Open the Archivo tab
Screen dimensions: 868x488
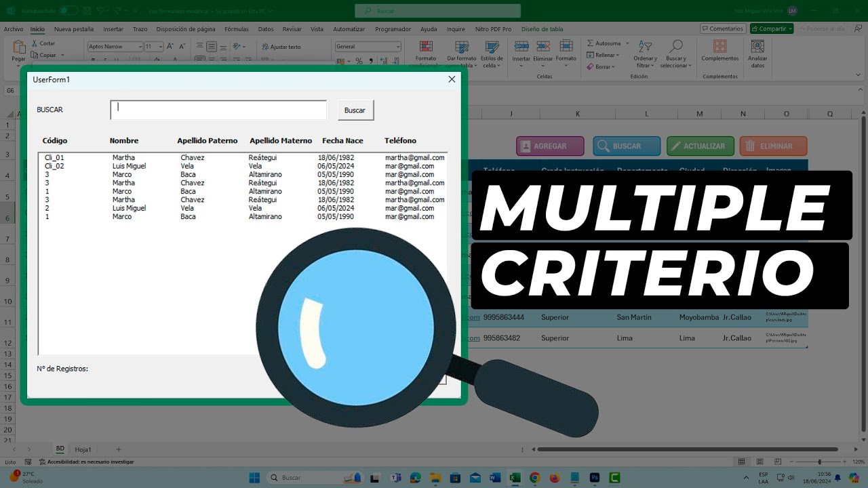click(x=14, y=29)
